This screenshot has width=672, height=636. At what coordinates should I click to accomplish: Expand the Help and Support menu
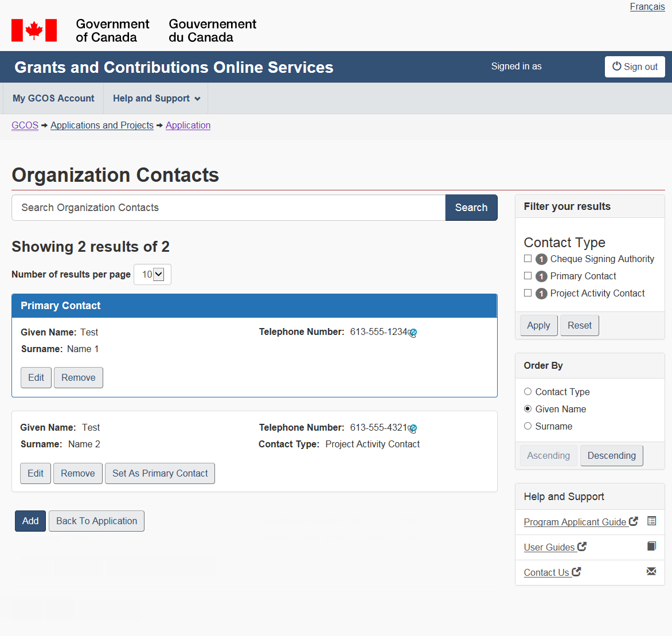pyautogui.click(x=156, y=99)
